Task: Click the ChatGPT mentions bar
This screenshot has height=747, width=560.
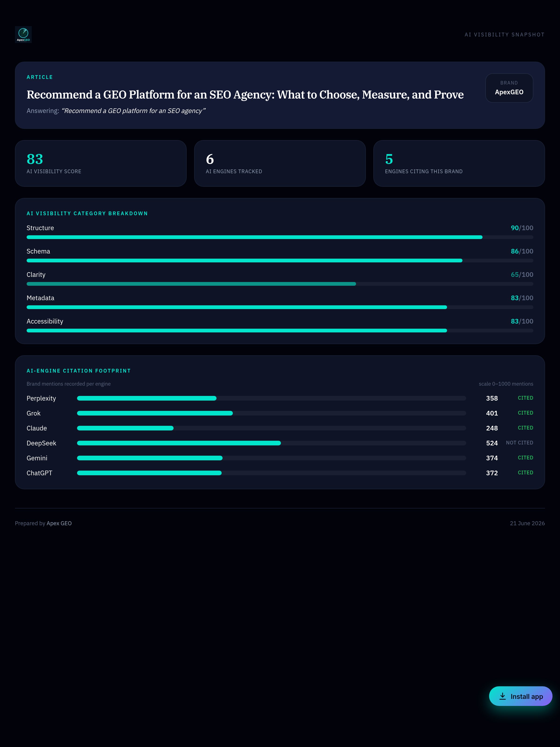Action: [x=271, y=473]
